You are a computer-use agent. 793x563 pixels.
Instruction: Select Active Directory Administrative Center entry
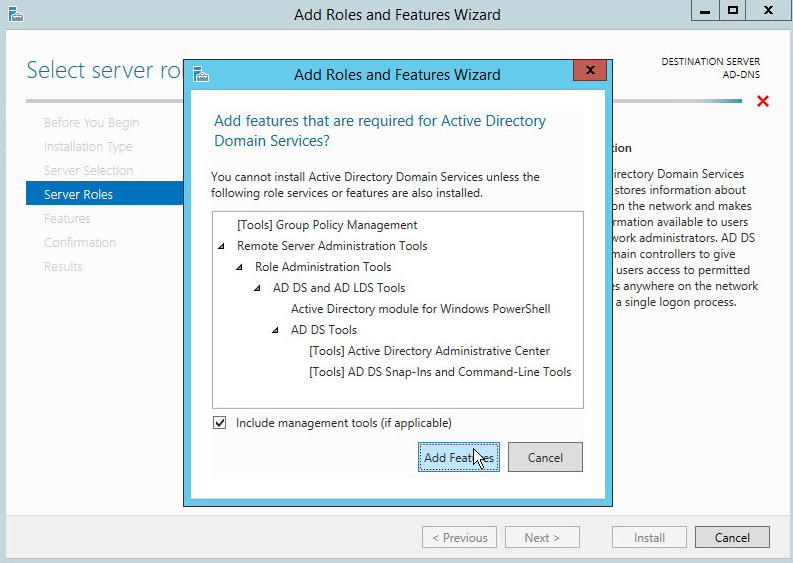coord(429,351)
